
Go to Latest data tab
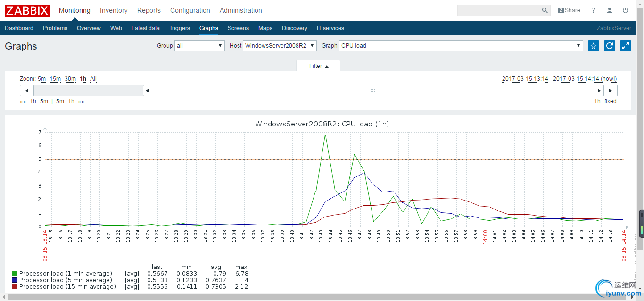click(x=146, y=28)
